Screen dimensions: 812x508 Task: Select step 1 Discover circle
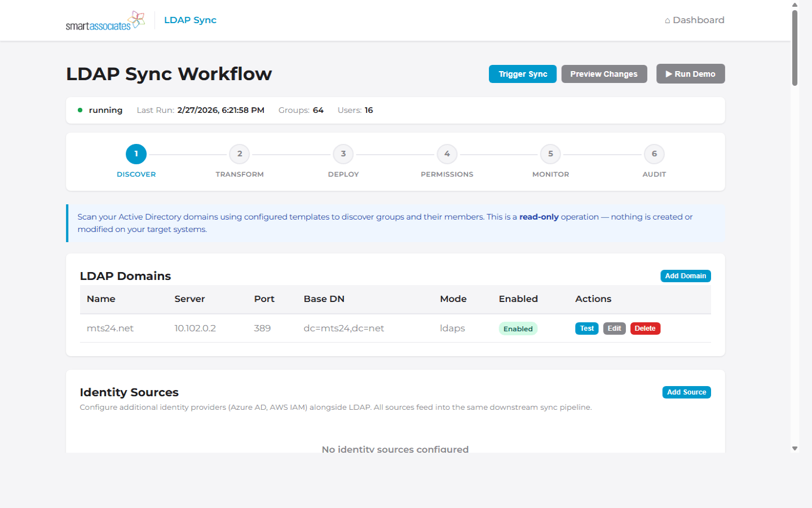tap(136, 154)
